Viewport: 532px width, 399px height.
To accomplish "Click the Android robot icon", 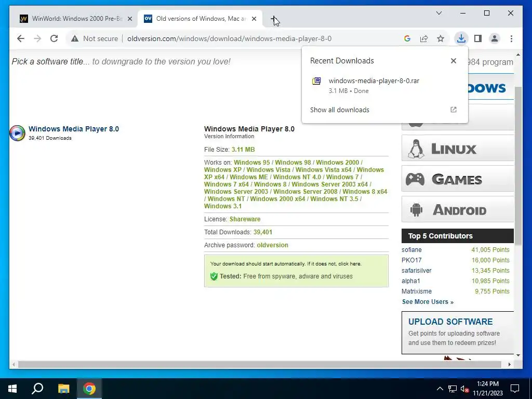I will (416, 210).
